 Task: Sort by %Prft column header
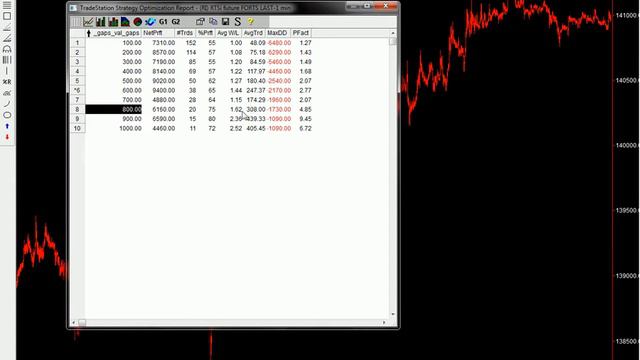point(205,33)
